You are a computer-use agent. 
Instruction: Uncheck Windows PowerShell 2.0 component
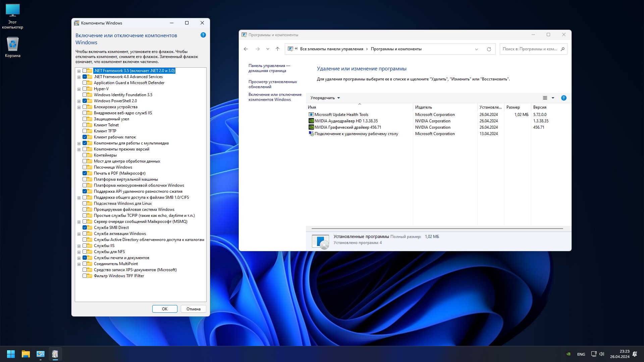pos(85,101)
